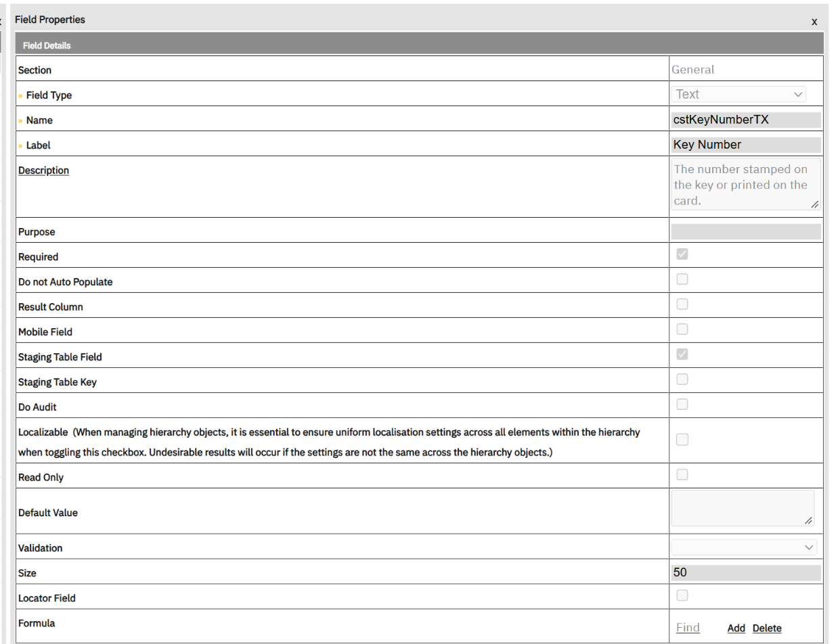Click the Formula Add link

(736, 628)
